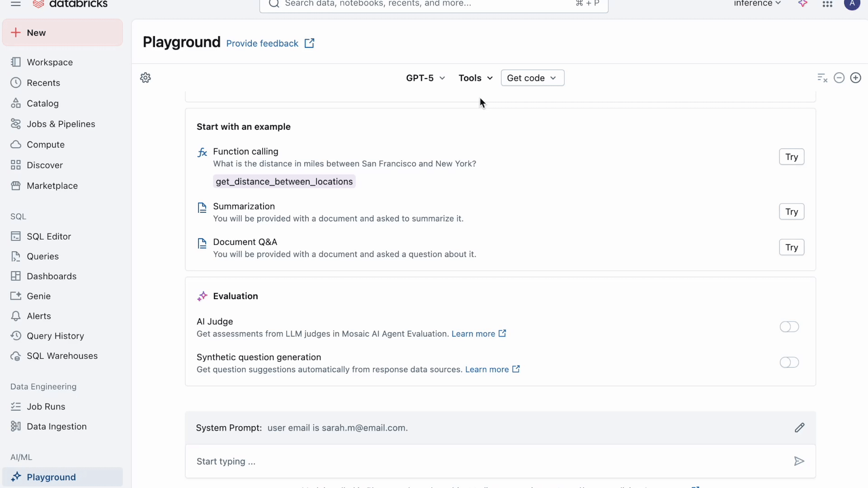Try the Function calling example
The image size is (868, 488).
[791, 157]
